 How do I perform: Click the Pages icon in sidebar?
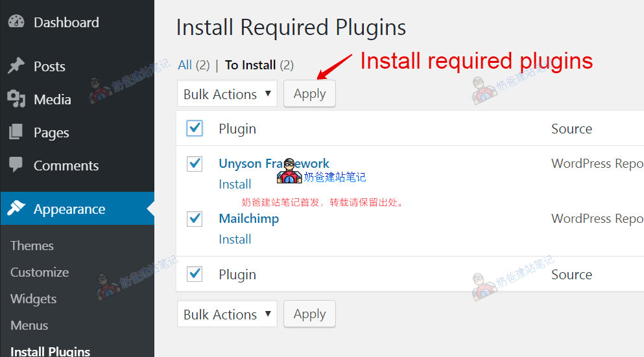16,132
